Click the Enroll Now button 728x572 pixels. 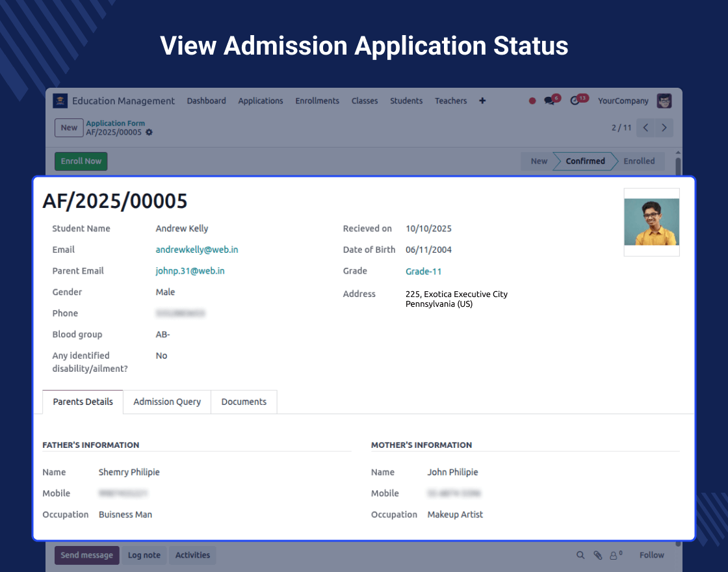81,161
